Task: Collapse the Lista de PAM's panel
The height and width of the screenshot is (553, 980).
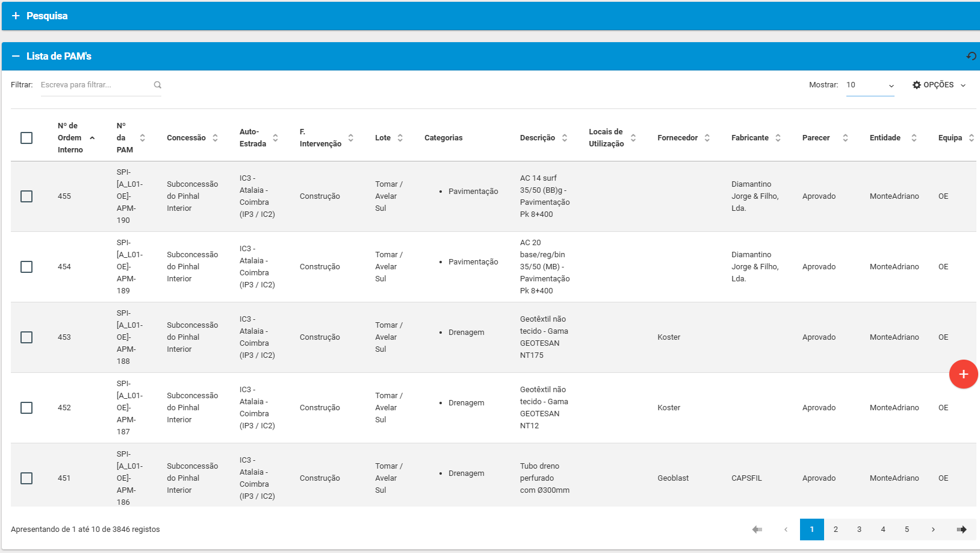Action: 16,56
